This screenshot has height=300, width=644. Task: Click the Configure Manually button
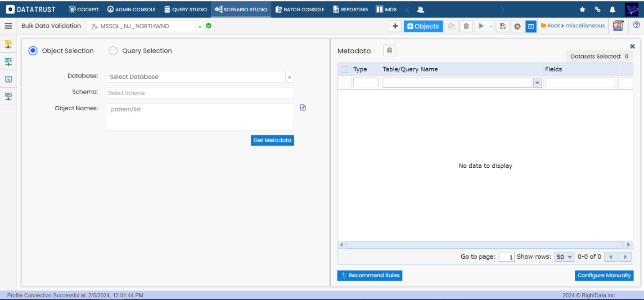point(604,275)
